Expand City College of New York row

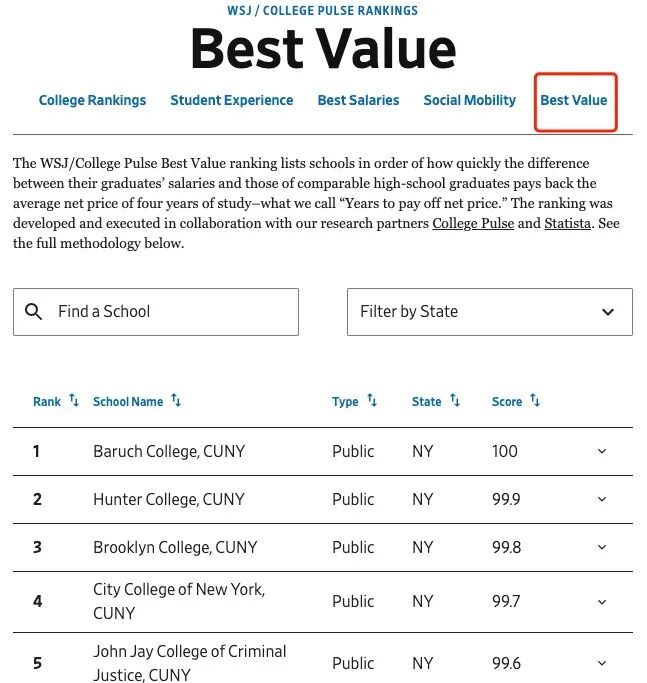[601, 601]
